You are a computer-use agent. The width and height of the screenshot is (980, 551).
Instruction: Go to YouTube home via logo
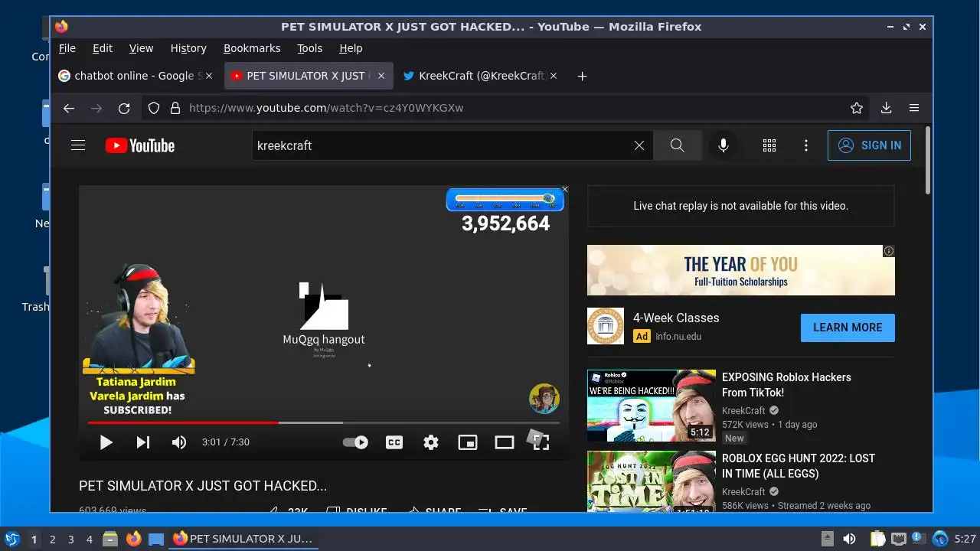coord(140,145)
